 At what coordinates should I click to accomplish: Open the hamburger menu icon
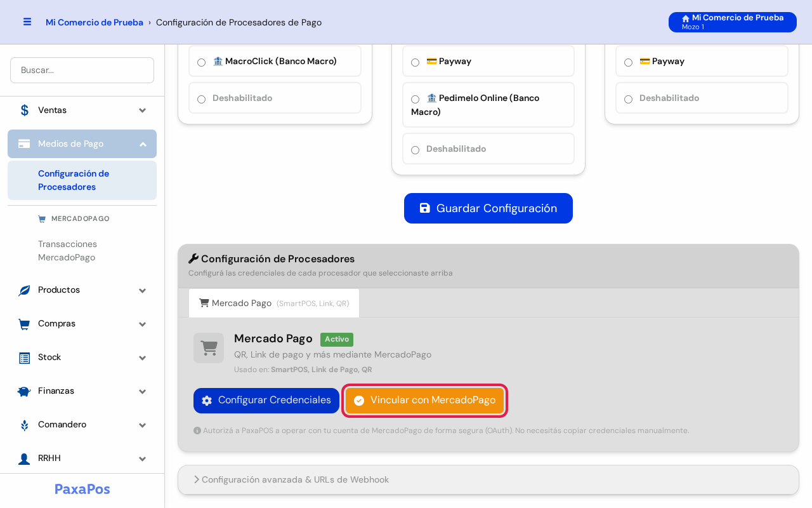(27, 22)
